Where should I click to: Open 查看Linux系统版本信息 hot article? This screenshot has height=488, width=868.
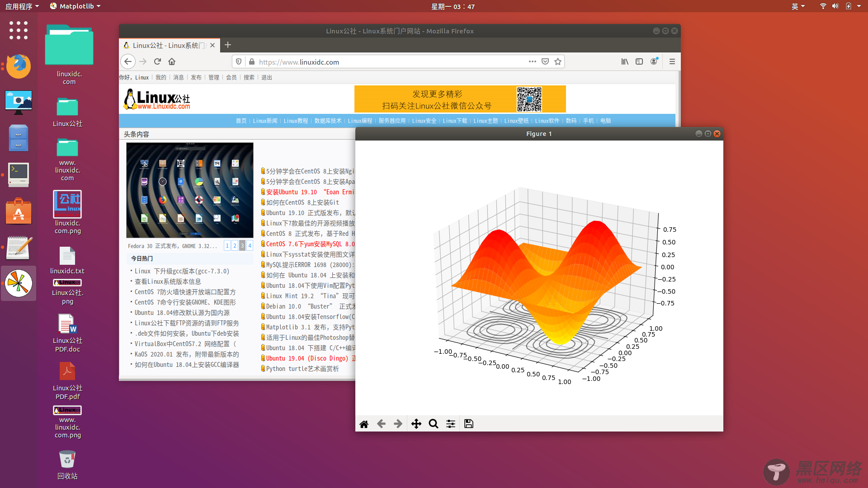coord(168,282)
